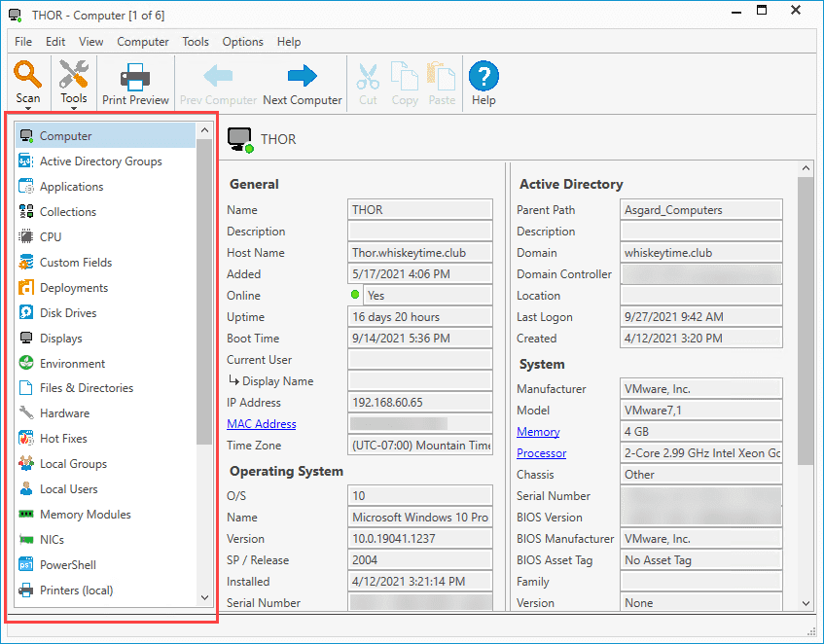Click the Help question mark icon
Screen dimensions: 824x644
pyautogui.click(x=484, y=76)
